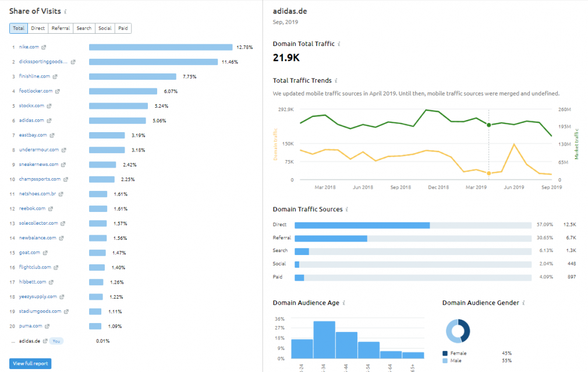Click the 21.9K total traffic value
588x372 pixels.
coord(286,58)
